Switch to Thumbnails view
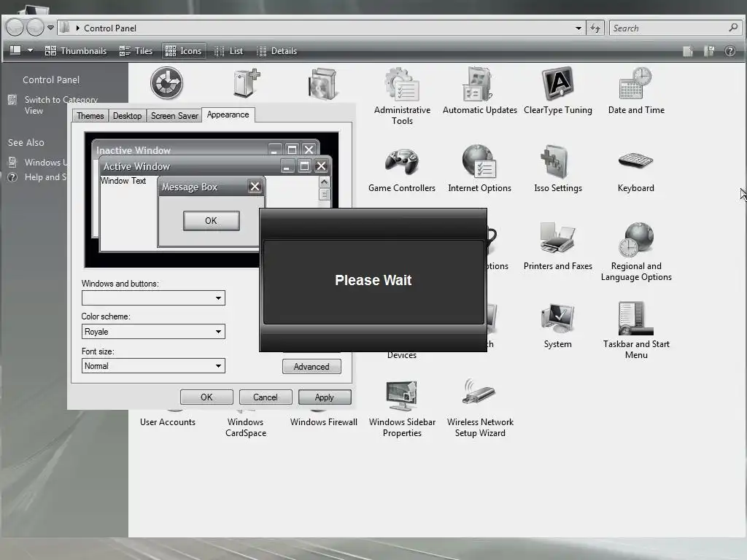 tap(76, 51)
